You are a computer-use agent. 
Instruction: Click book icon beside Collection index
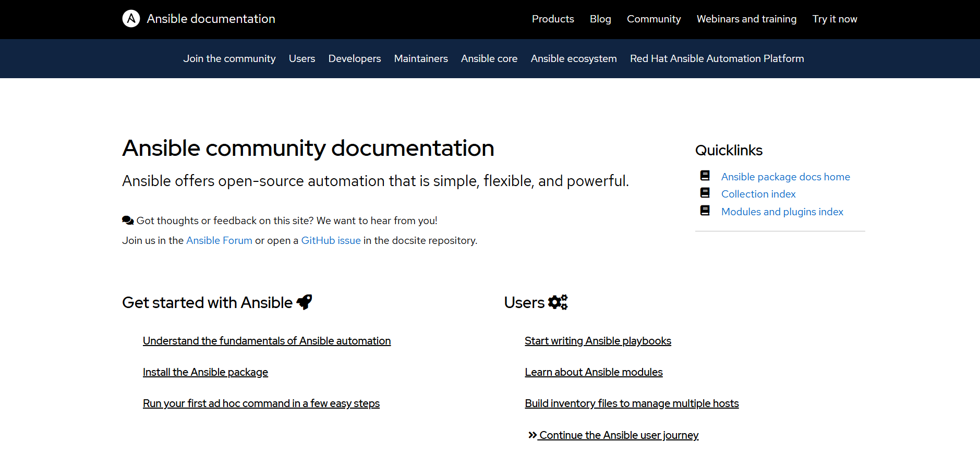pyautogui.click(x=705, y=193)
